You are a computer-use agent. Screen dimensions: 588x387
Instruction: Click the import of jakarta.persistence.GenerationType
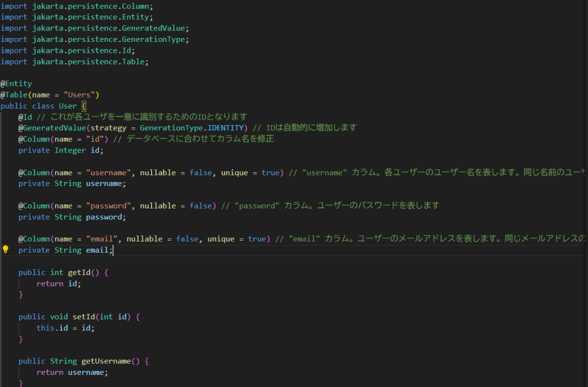[94, 39]
